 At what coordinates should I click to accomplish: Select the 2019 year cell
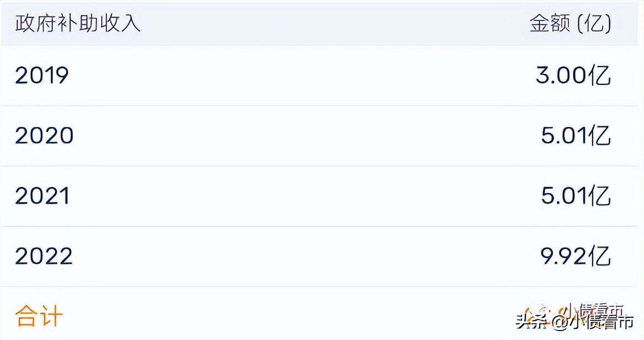[42, 76]
